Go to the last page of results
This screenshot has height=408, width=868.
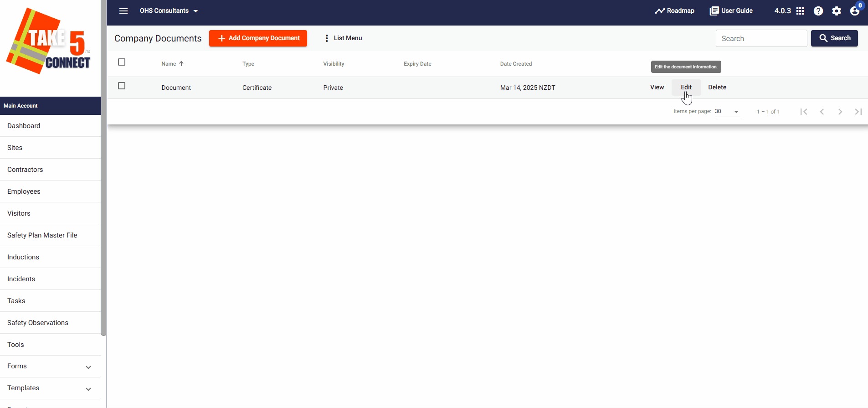[858, 112]
